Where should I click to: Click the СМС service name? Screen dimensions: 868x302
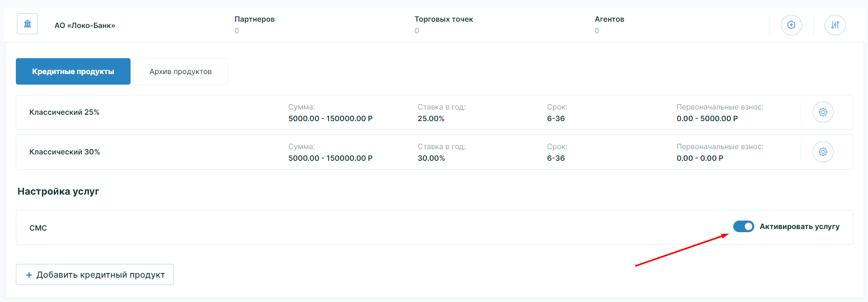(x=38, y=228)
